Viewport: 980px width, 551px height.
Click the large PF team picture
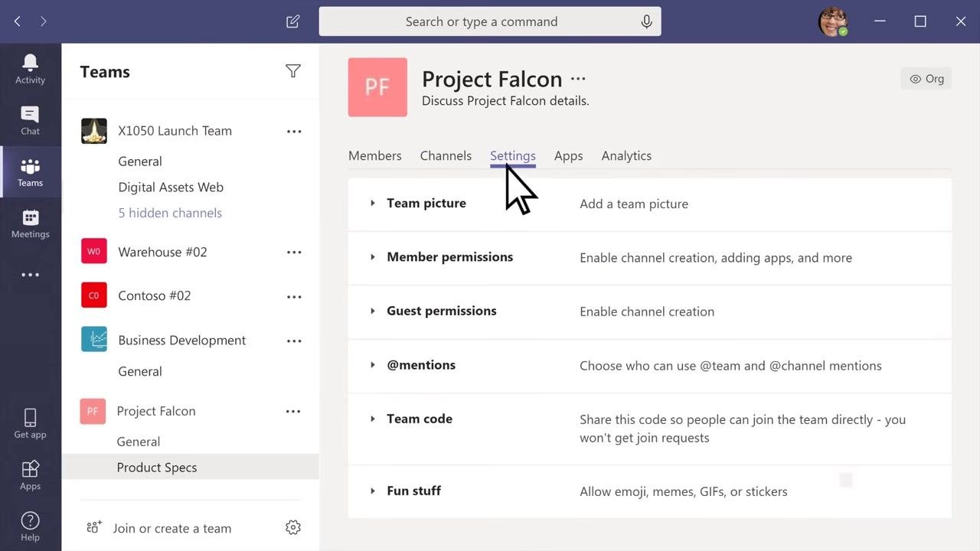[x=377, y=87]
